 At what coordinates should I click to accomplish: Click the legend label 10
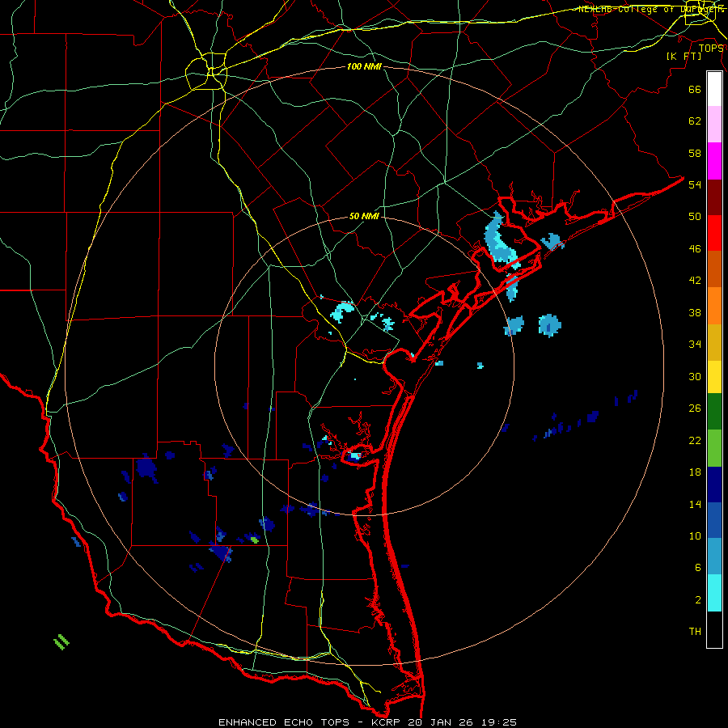[695, 535]
